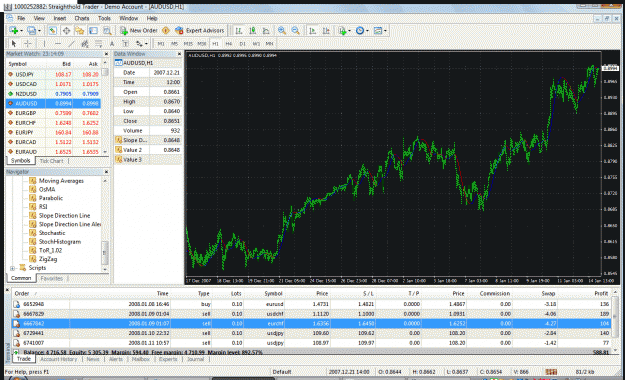Screen dimensions: 625x380
Task: Zoom in on the chart
Action: click(282, 30)
